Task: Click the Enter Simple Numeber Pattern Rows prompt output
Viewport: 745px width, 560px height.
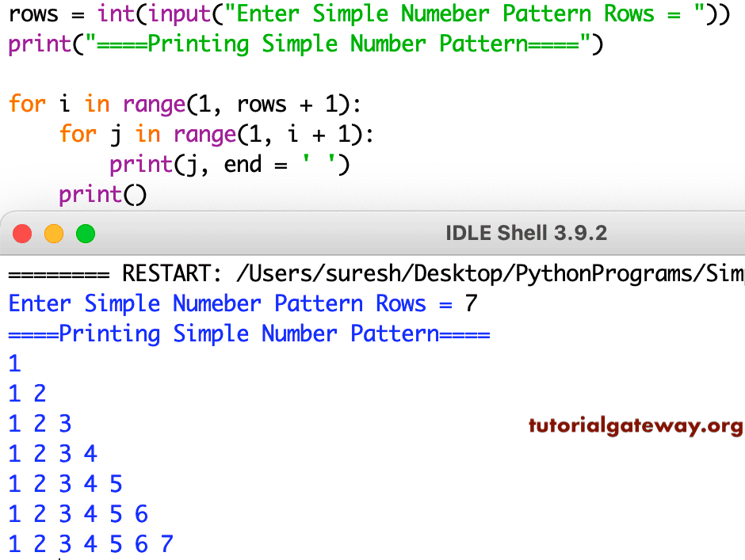Action: pos(222,303)
